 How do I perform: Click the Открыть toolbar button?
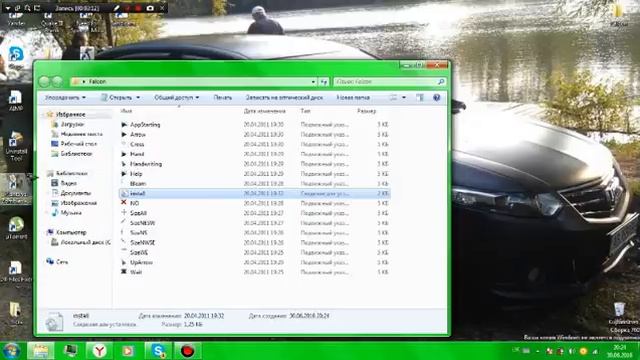[117, 98]
